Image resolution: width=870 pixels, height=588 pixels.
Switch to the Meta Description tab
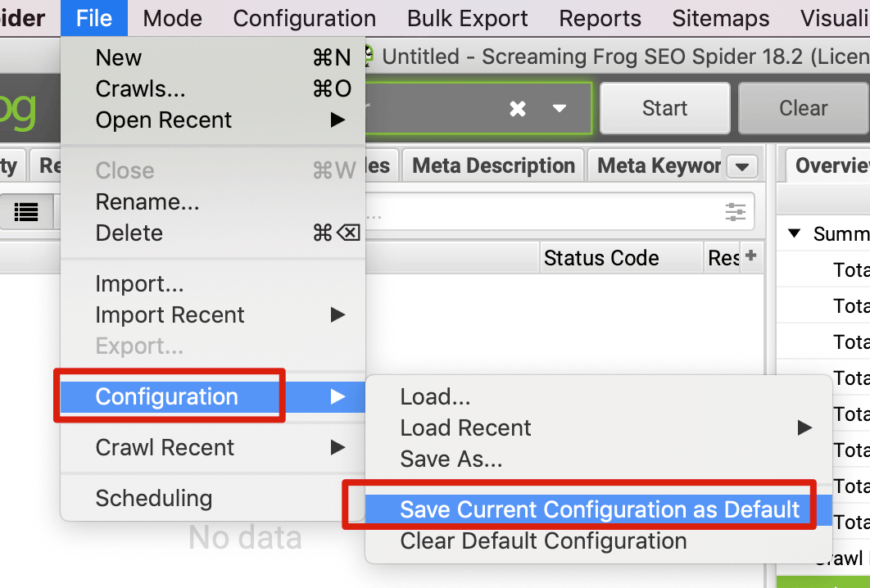click(493, 166)
